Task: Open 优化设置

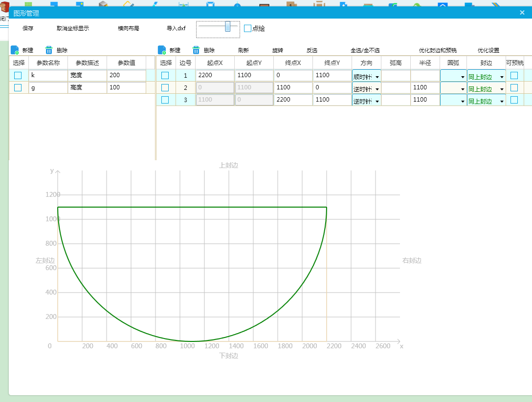Action: (488, 50)
